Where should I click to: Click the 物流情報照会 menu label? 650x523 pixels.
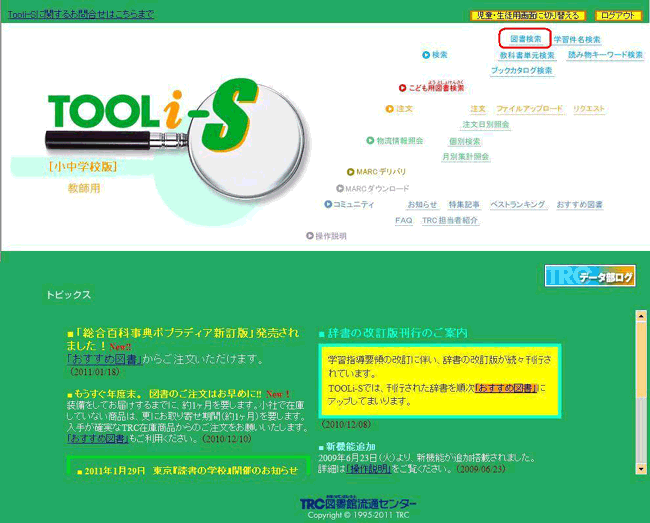coord(400,141)
